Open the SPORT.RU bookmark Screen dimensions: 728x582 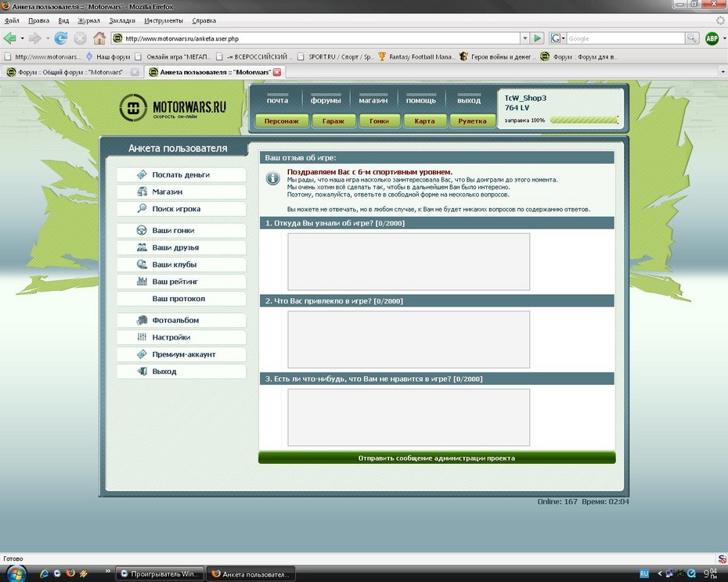[x=336, y=56]
